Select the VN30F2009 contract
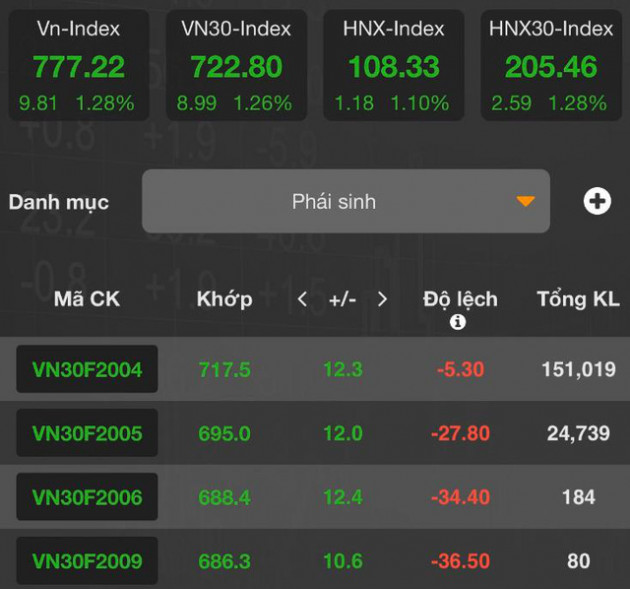The image size is (630, 589). tap(87, 560)
